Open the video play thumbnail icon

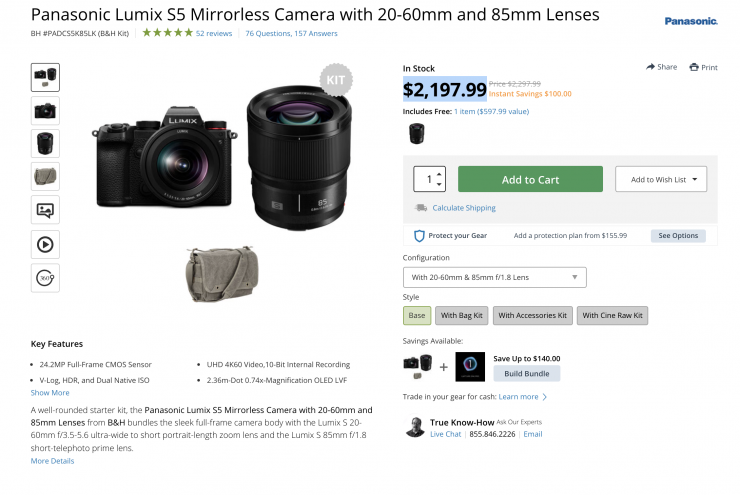click(45, 244)
